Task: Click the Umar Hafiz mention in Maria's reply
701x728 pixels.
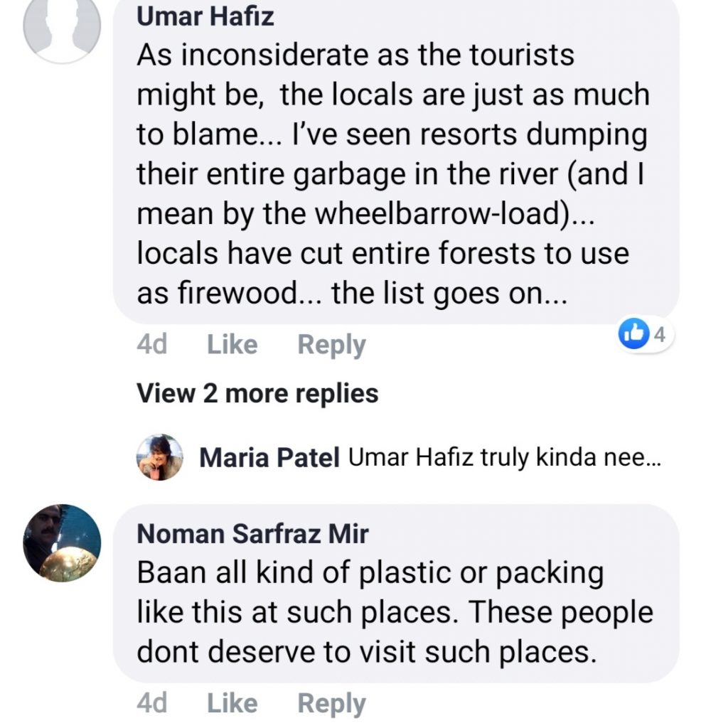Action: tap(413, 459)
